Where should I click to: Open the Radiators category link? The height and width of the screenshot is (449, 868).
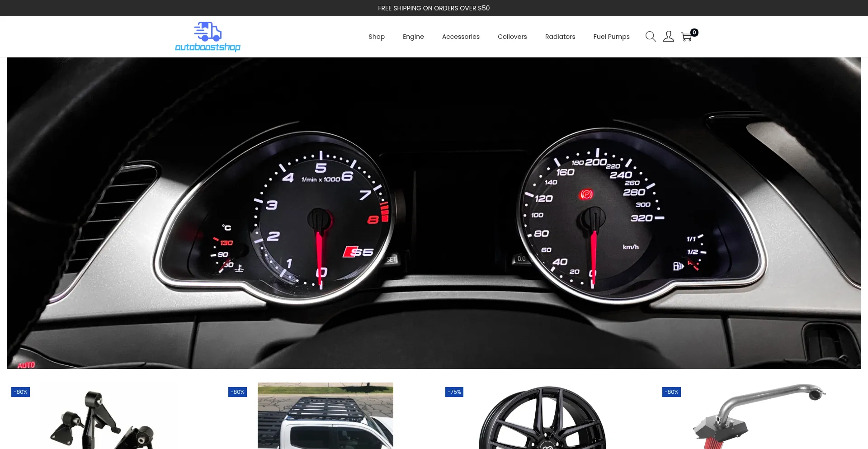click(x=560, y=37)
